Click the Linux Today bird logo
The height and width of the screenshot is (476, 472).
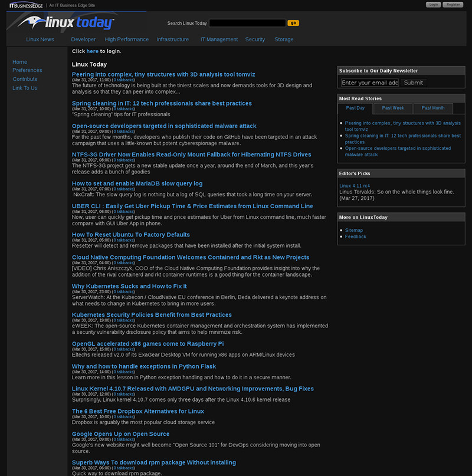click(x=65, y=22)
